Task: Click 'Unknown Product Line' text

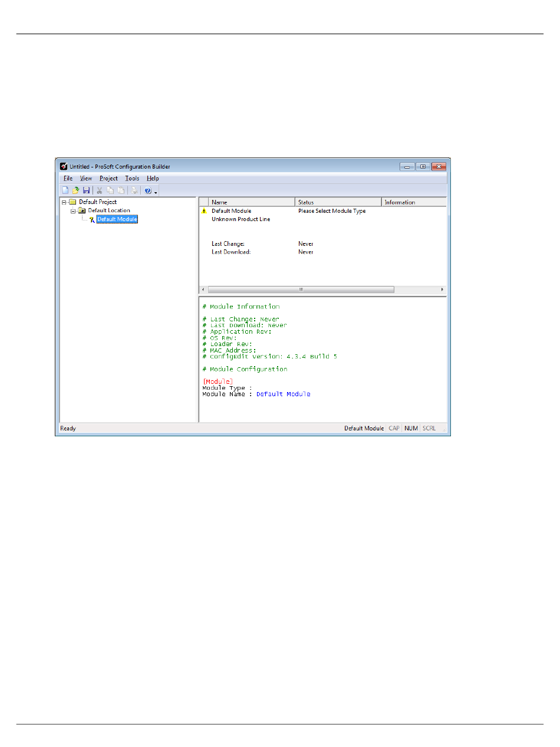Action: (241, 219)
